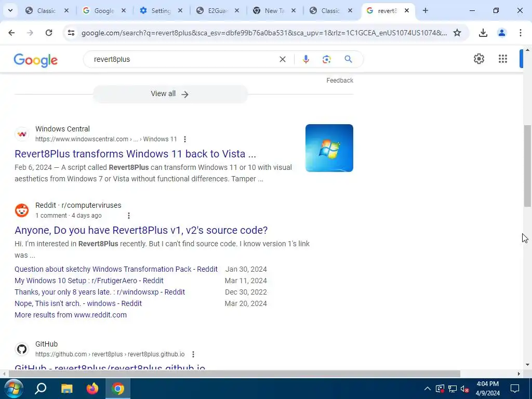Launch File Explorer from the taskbar
Viewport: 532px width, 399px height.
click(67, 389)
